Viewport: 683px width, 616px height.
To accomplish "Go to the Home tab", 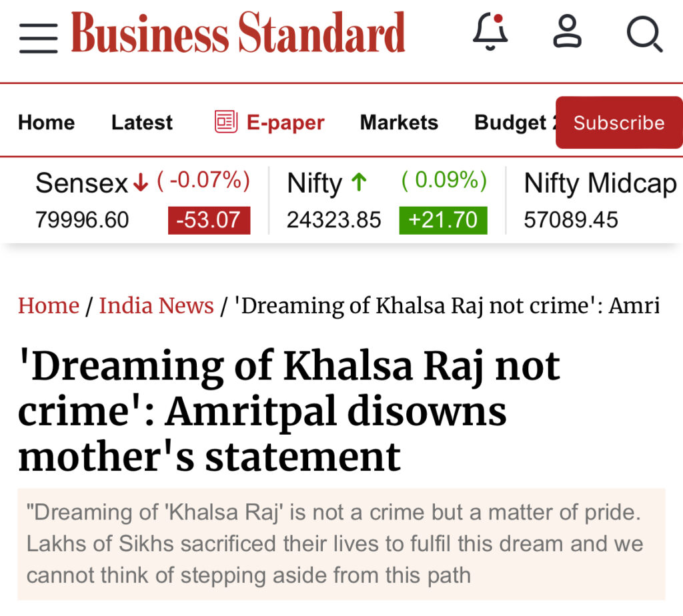I will 46,122.
